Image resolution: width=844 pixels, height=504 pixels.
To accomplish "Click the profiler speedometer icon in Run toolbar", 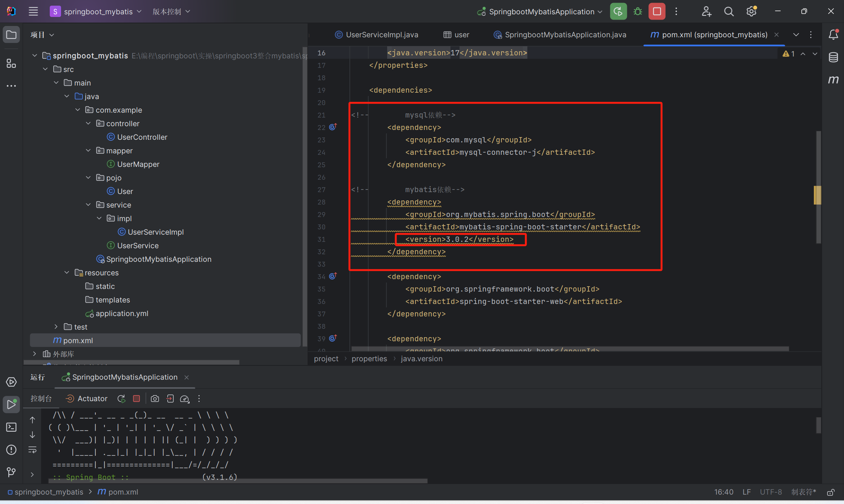I will pos(185,399).
